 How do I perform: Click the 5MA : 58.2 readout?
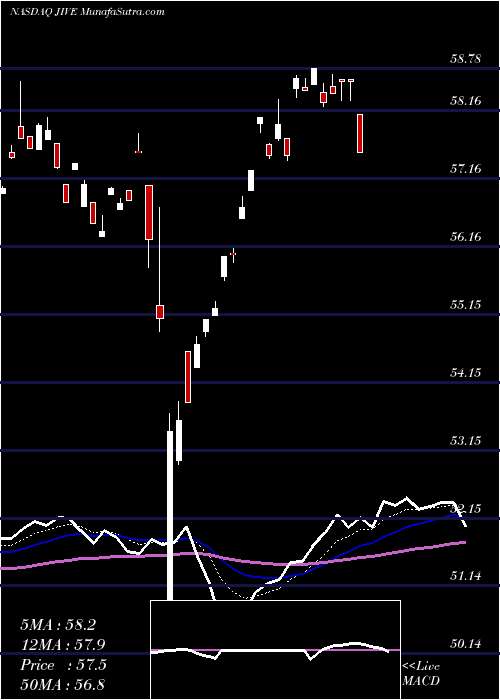(x=58, y=625)
